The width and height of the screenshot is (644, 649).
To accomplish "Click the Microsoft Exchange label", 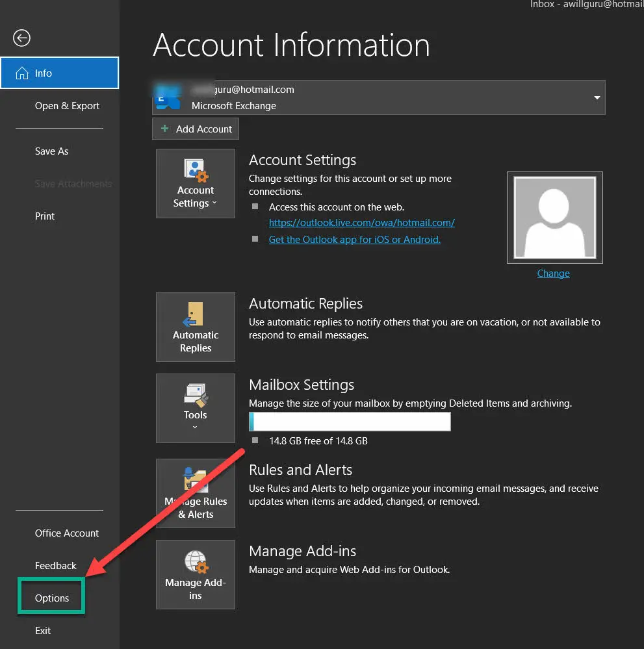I will click(233, 105).
